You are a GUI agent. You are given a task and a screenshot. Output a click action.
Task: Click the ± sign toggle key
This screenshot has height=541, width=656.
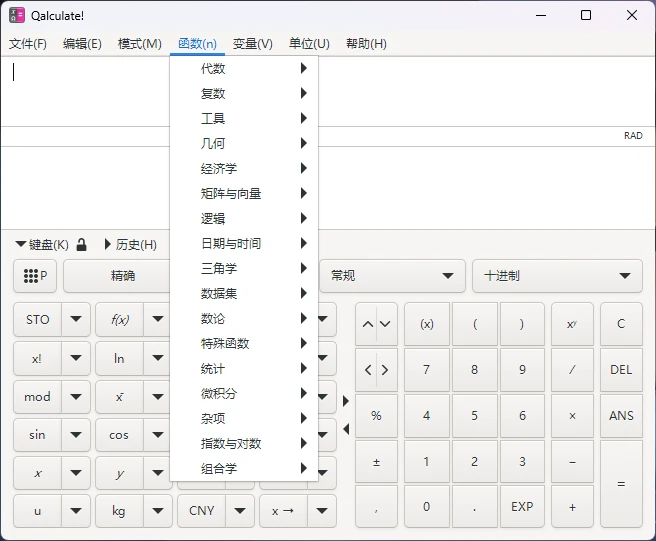pos(376,462)
